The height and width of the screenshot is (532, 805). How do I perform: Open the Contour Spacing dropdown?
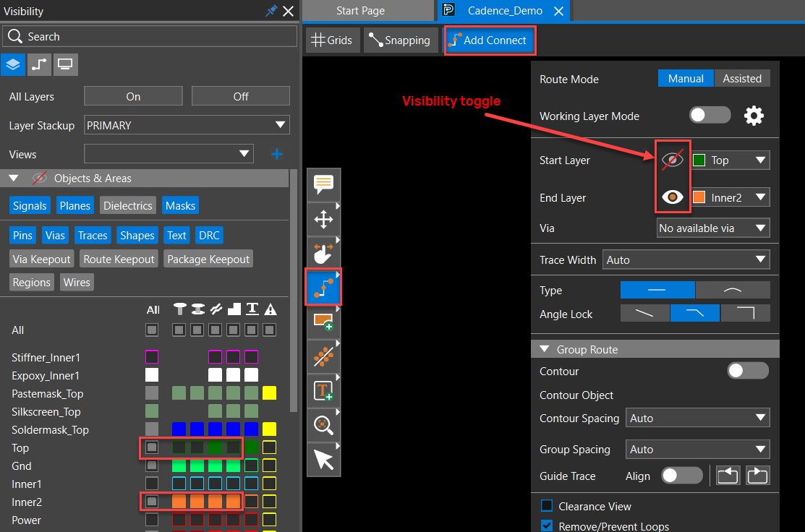point(698,418)
